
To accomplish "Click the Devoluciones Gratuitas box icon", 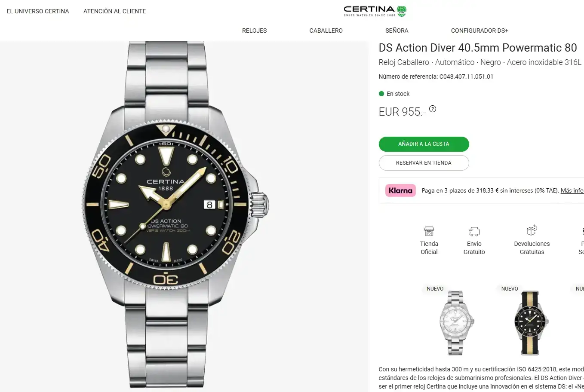I will [x=532, y=230].
